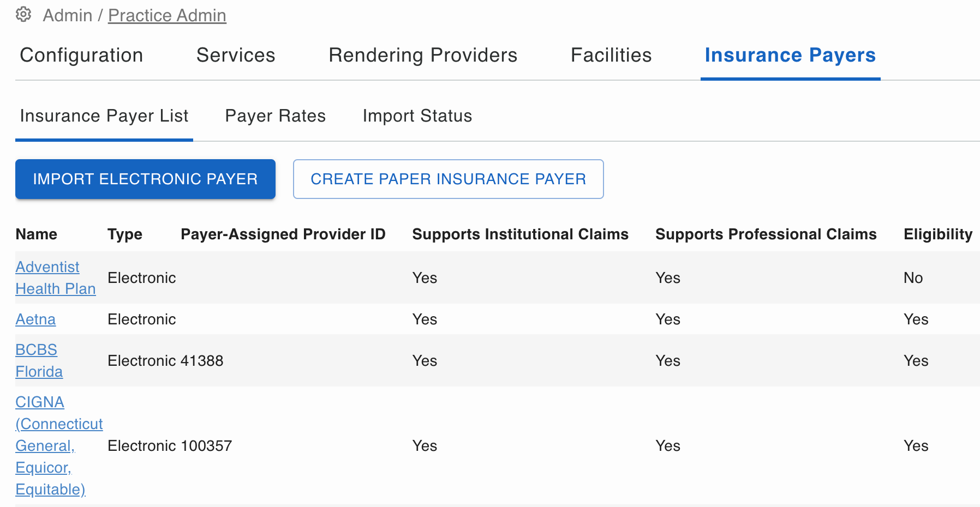Open the Practice Admin breadcrumb link
Viewport: 980px width, 507px height.
click(x=167, y=15)
